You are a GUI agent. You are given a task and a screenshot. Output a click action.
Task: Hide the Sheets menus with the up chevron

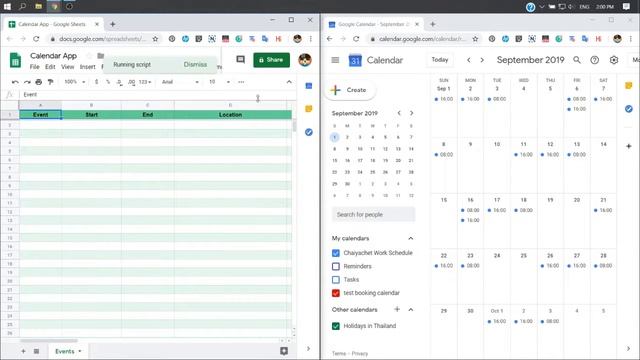coord(289,82)
